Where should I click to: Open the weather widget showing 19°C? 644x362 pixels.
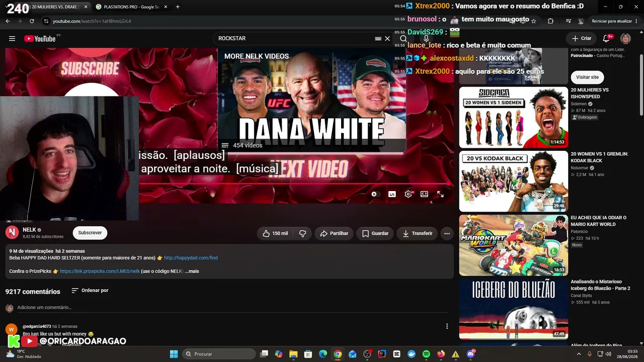point(24,354)
